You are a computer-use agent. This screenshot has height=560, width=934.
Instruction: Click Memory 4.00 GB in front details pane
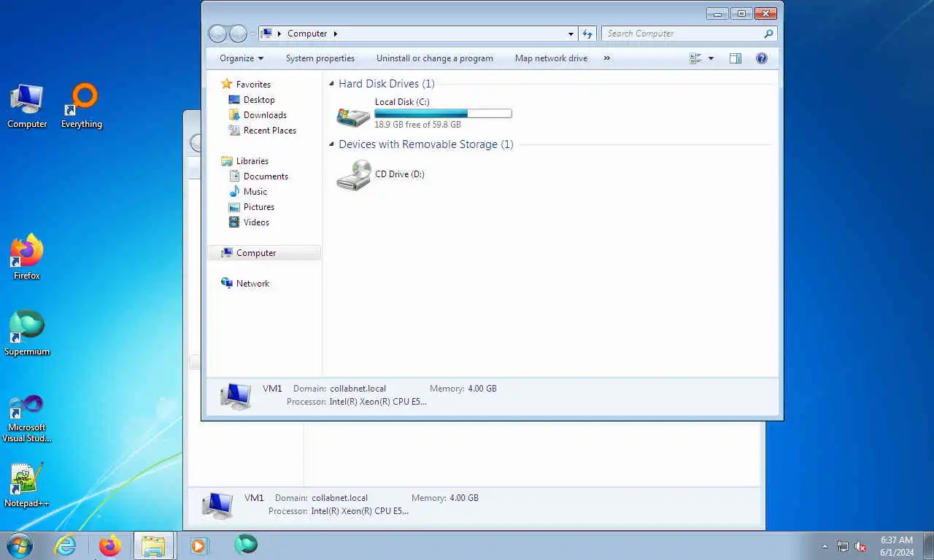pyautogui.click(x=463, y=389)
